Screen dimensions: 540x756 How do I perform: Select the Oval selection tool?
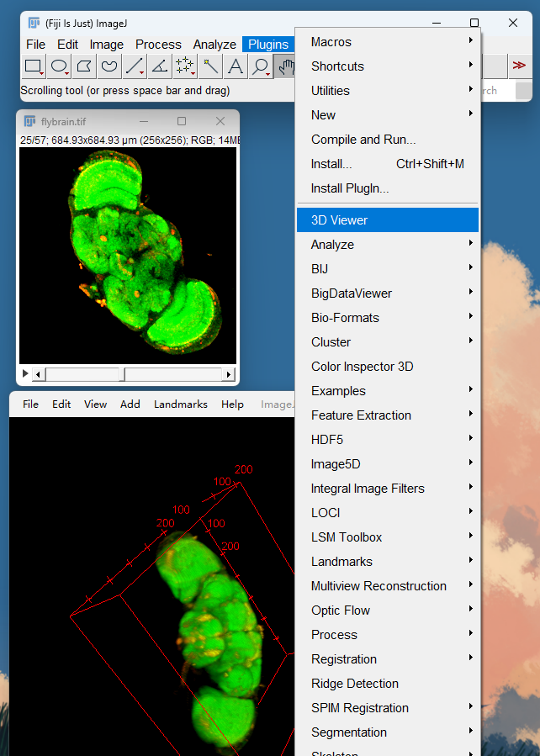coord(59,66)
